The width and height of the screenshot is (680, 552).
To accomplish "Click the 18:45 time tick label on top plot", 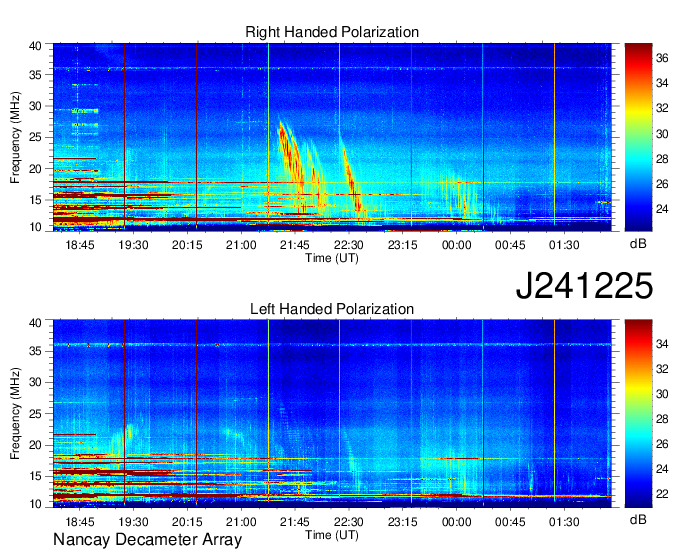I will pos(80,245).
